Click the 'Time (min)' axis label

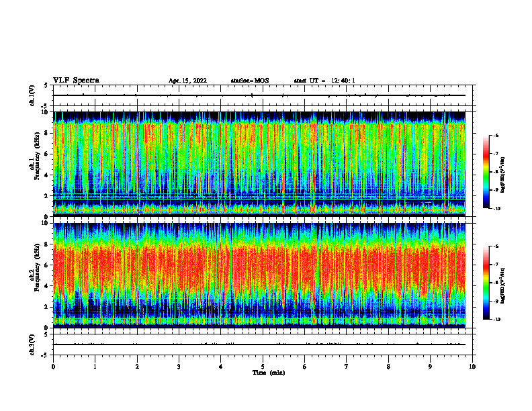pyautogui.click(x=269, y=373)
